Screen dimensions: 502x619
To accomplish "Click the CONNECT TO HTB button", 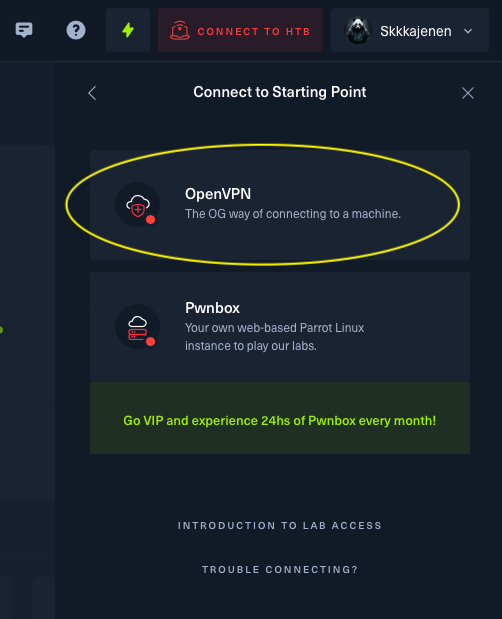I will (240, 30).
